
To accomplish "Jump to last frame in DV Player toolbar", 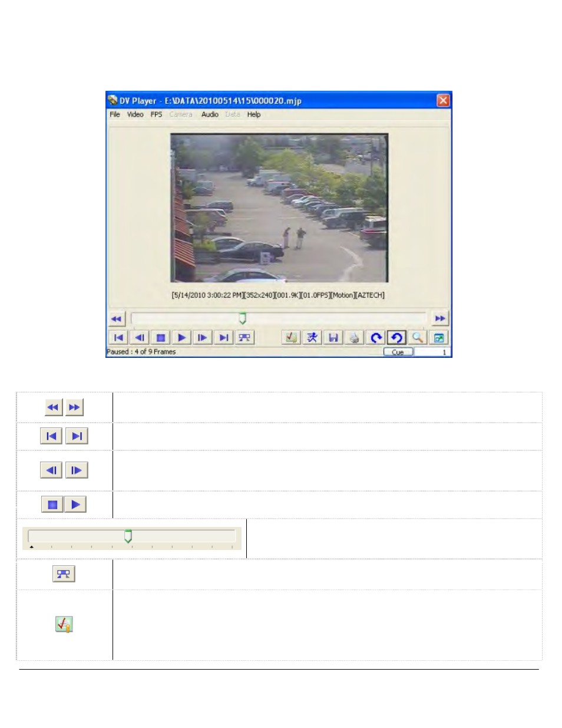I will point(223,338).
